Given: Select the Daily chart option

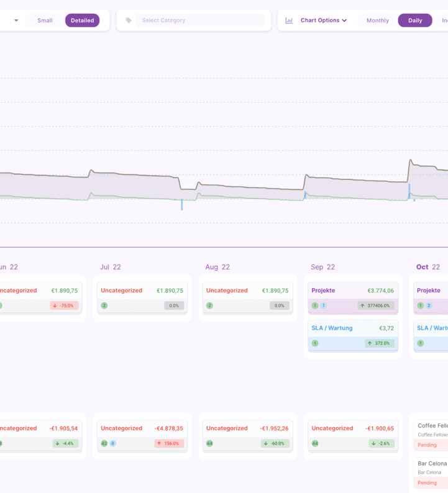Looking at the screenshot, I should pyautogui.click(x=415, y=20).
